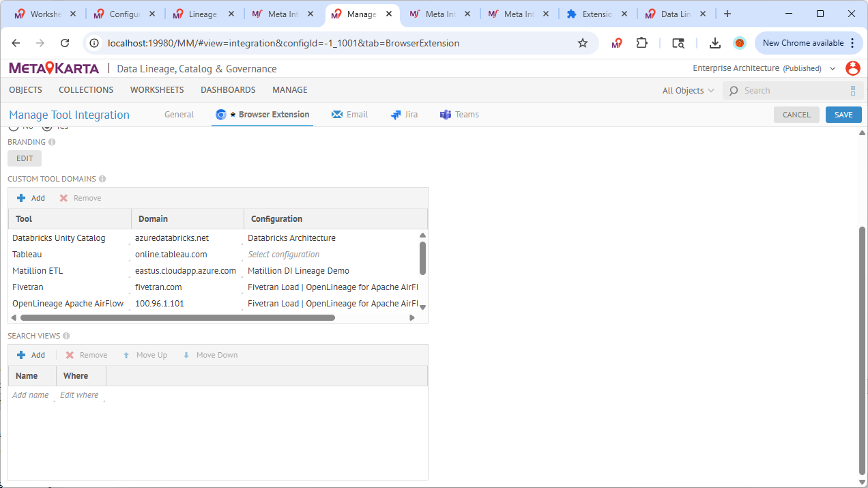Open the WORKSHEETS menu

(x=157, y=90)
